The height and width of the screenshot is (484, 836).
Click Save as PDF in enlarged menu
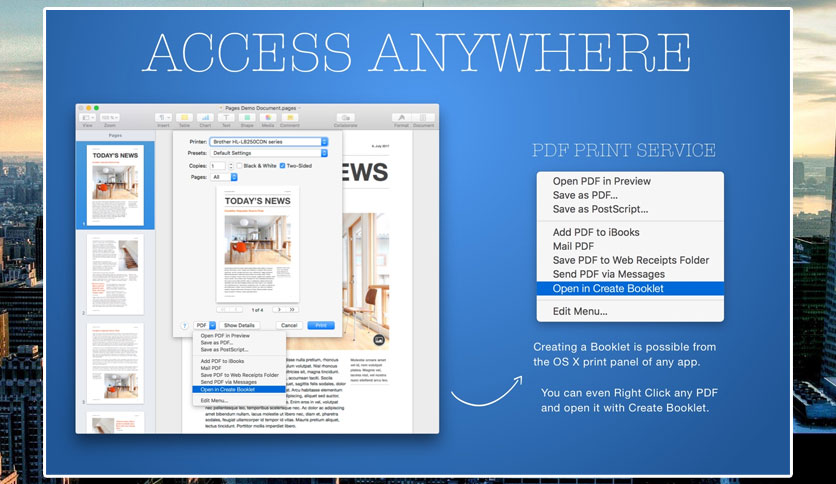(630, 195)
